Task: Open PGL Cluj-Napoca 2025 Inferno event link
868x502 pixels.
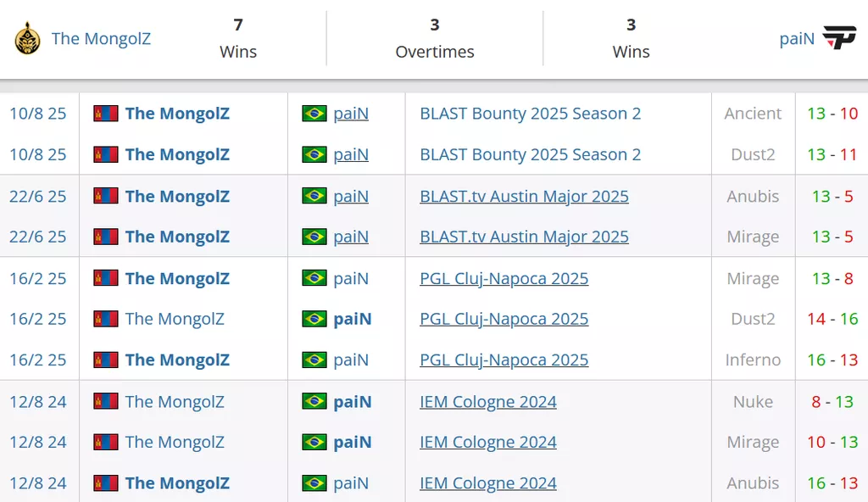Action: pos(504,360)
